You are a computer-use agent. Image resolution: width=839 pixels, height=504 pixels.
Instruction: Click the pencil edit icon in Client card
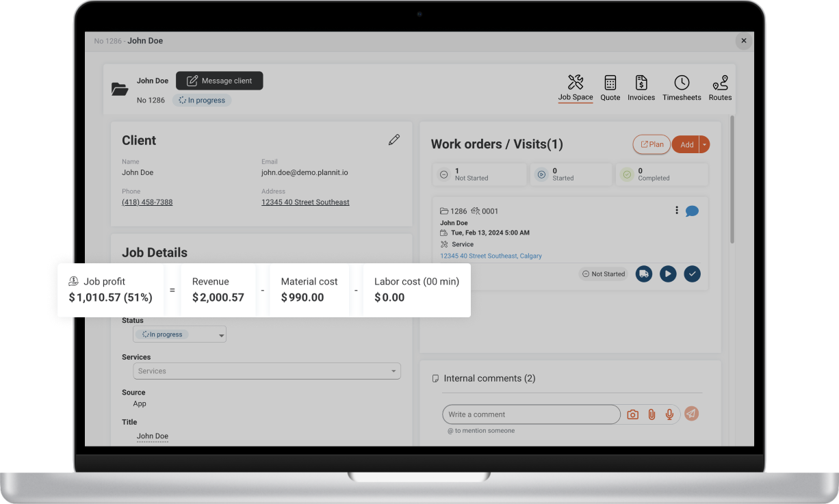pos(393,140)
